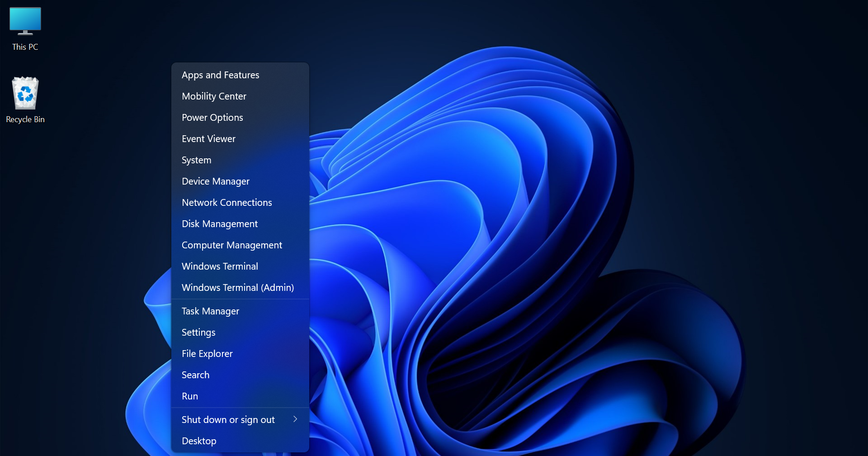Open Settings from the menu

pos(198,332)
